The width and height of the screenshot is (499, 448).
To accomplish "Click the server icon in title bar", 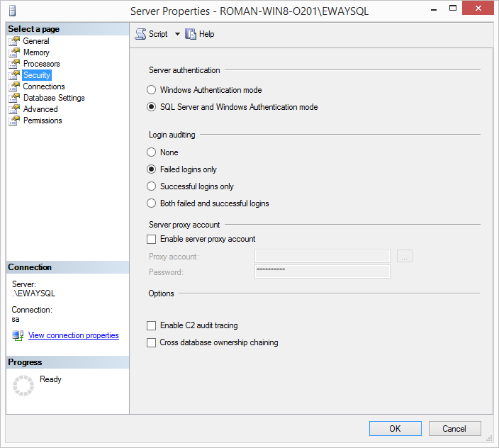I will point(13,11).
